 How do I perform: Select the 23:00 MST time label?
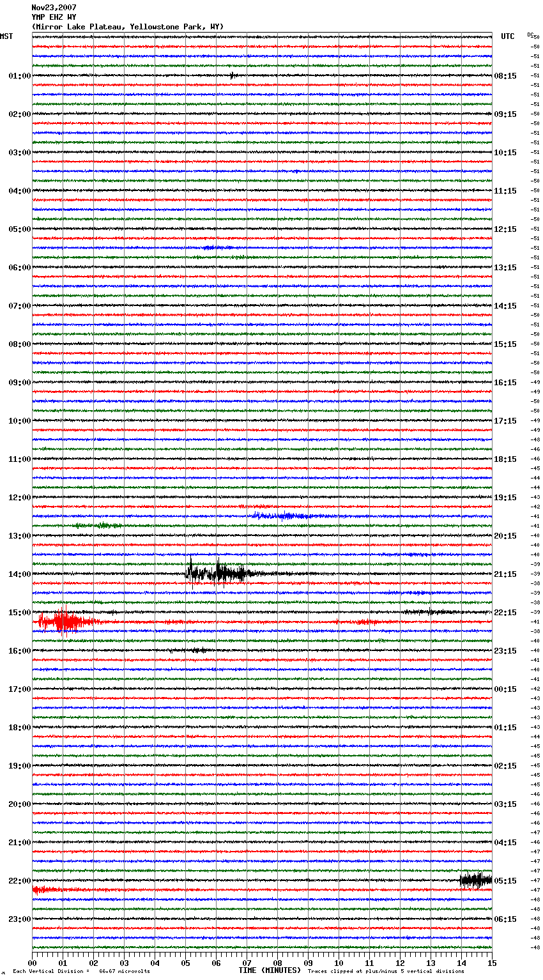tap(20, 919)
